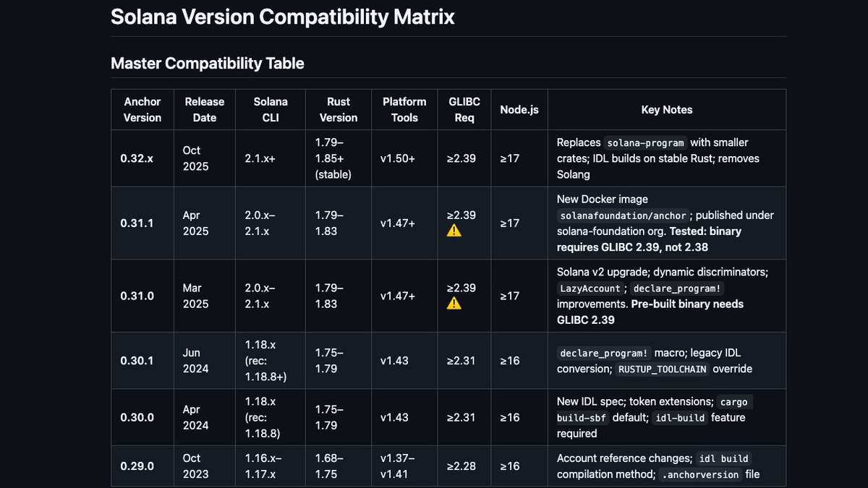Click the 1.75–1.79 Rust cell in 0.30.1 row
Screen dimensions: 868x488
coord(339,361)
